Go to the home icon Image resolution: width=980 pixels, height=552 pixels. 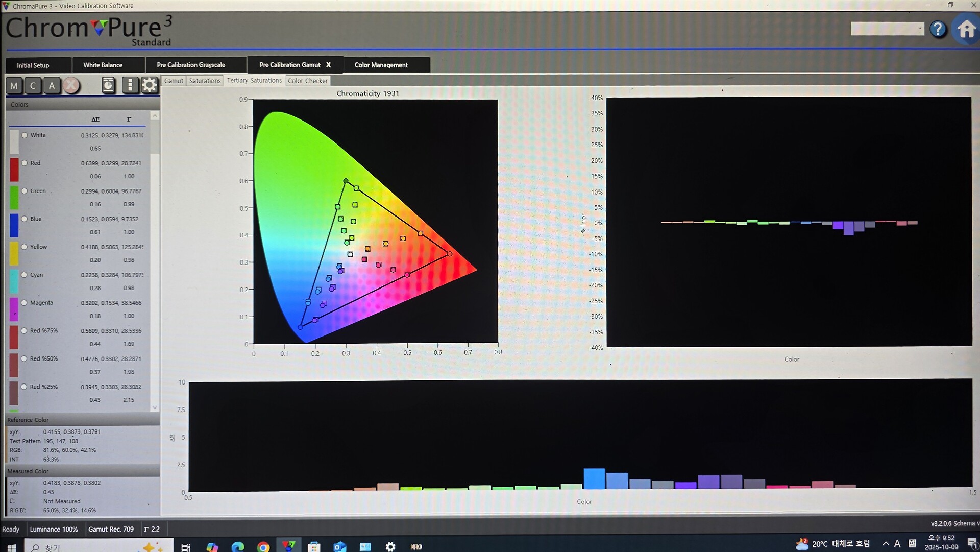[966, 30]
